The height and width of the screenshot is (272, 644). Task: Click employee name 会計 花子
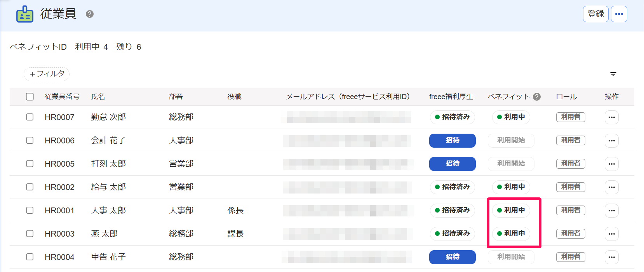tap(108, 140)
